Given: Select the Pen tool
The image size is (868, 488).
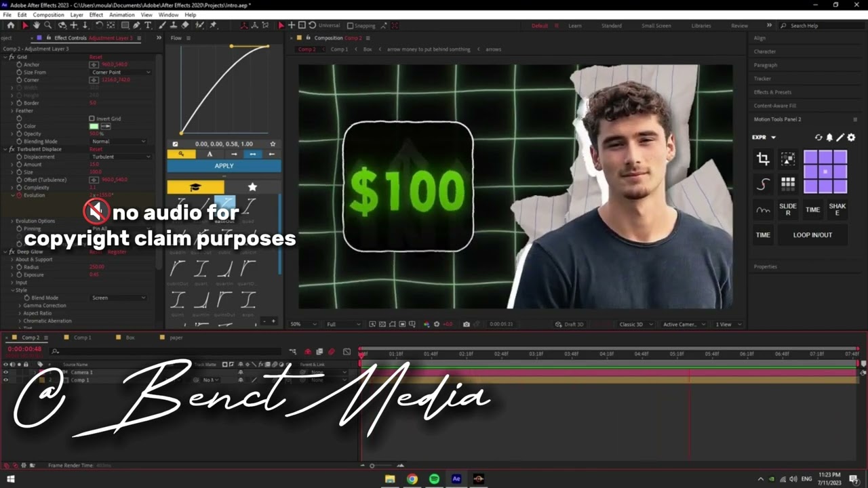Looking at the screenshot, I should click(136, 25).
